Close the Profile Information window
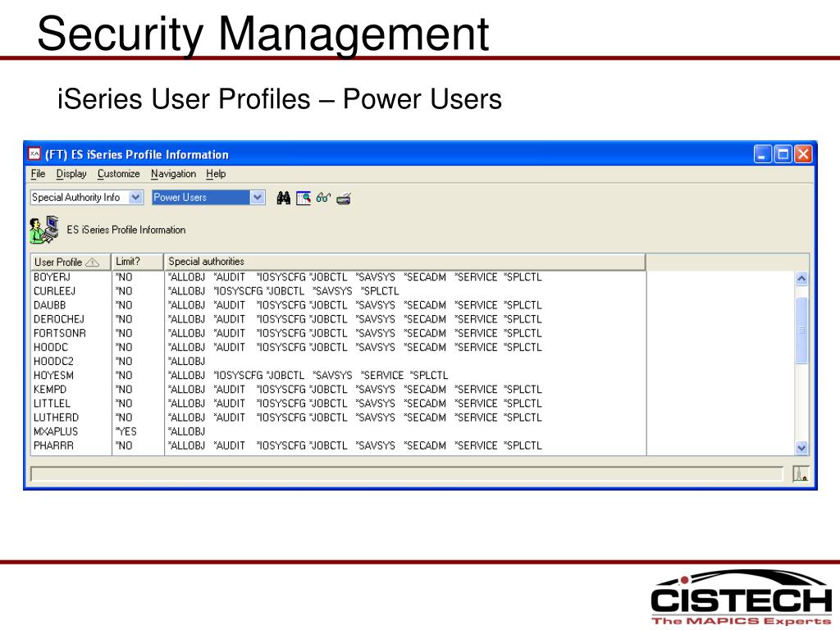840x630 pixels. [x=803, y=154]
